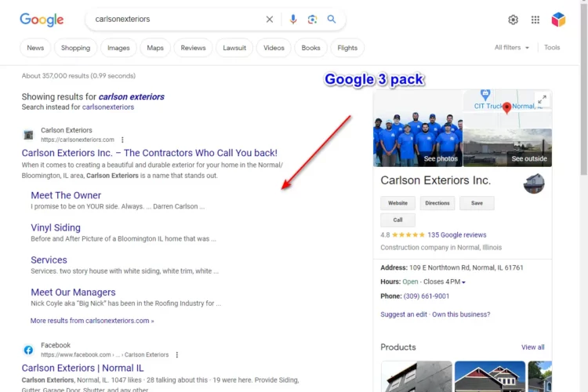Screen dimensions: 588x392
Task: Open See photos team thumbnail
Action: 418,129
